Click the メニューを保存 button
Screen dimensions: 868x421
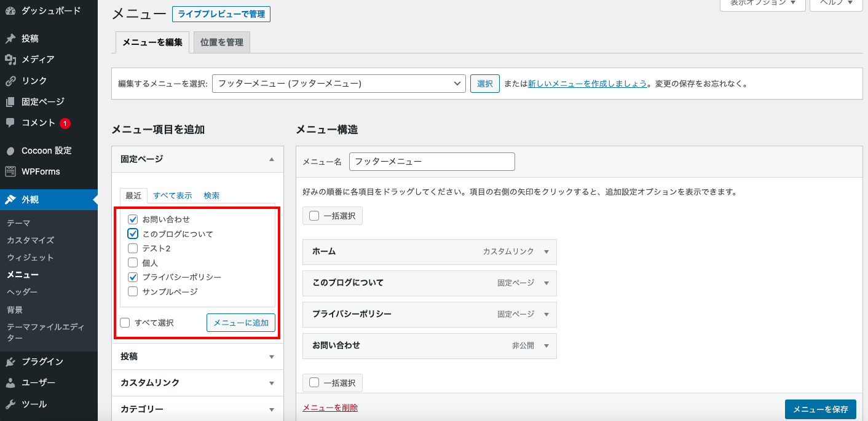click(820, 409)
